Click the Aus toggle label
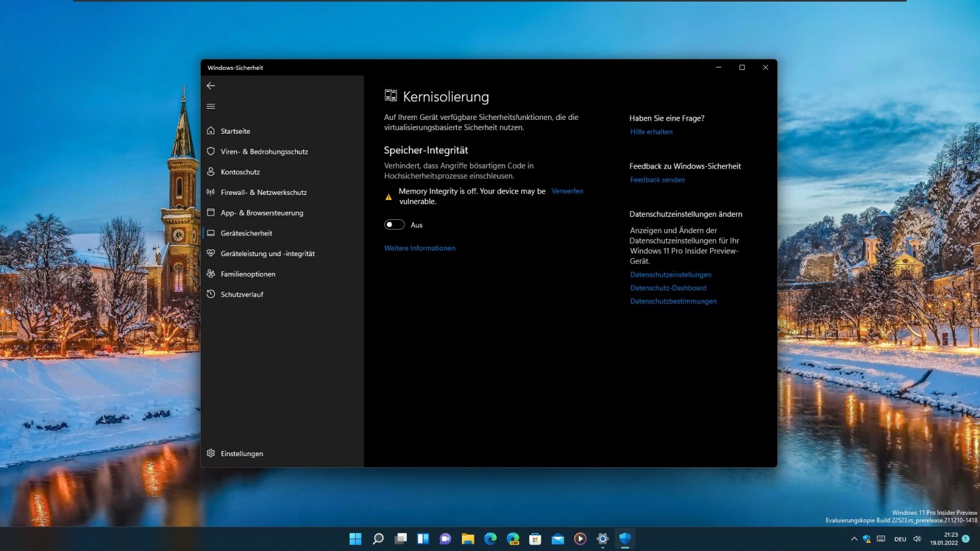 (416, 225)
